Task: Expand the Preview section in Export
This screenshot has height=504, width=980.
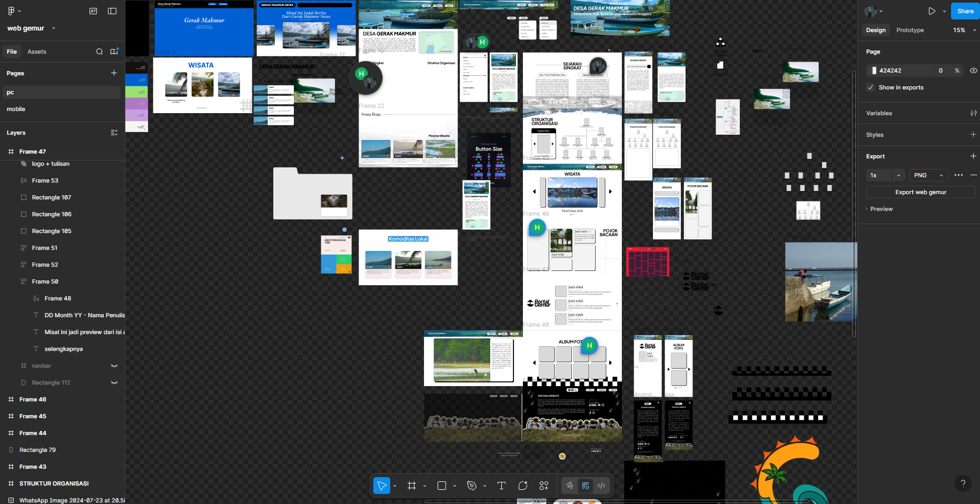Action: (x=881, y=209)
